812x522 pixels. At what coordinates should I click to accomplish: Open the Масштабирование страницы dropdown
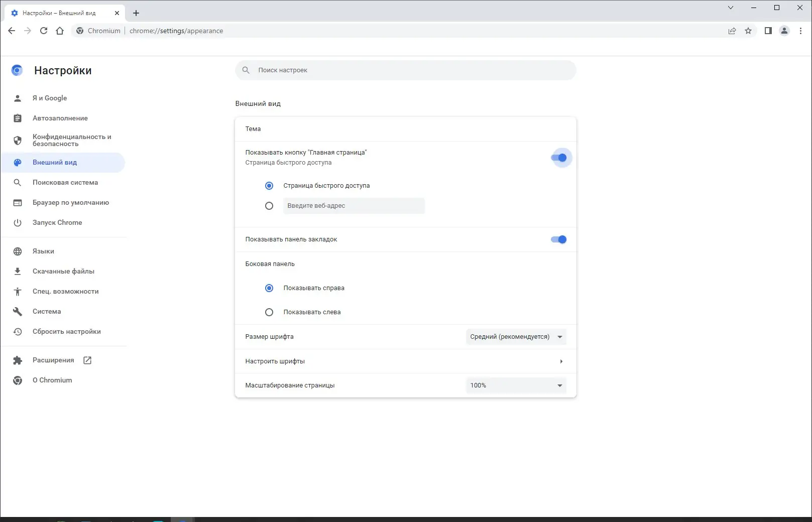(516, 385)
